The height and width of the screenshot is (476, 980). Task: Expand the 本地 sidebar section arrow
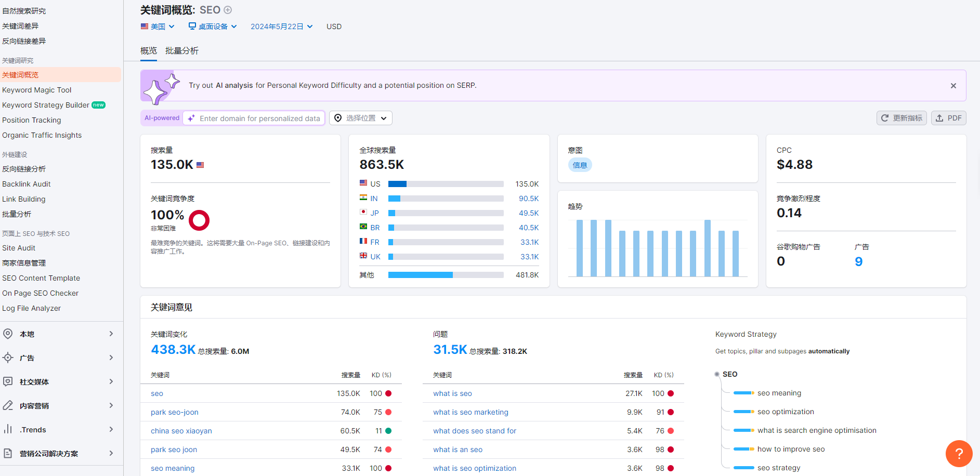click(x=111, y=334)
